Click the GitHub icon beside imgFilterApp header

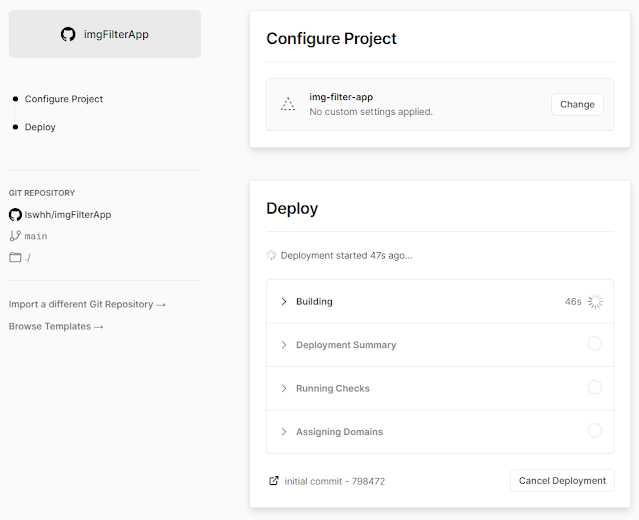tap(68, 34)
